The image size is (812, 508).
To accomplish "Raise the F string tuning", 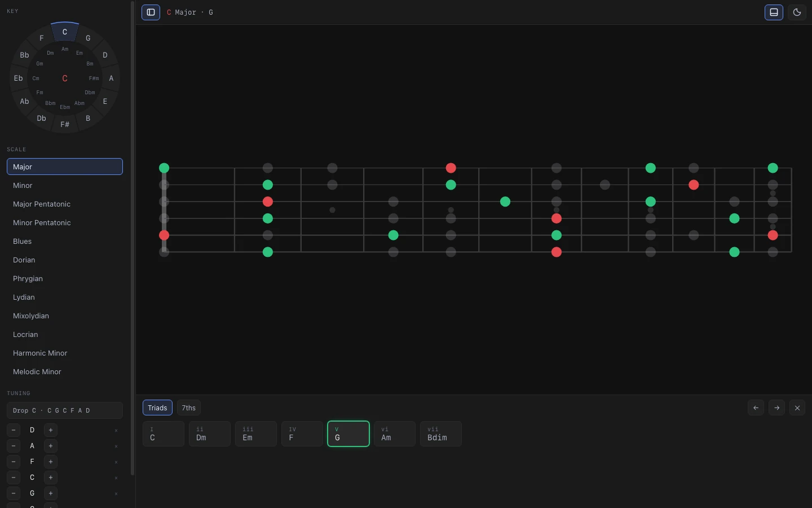I will tap(51, 462).
